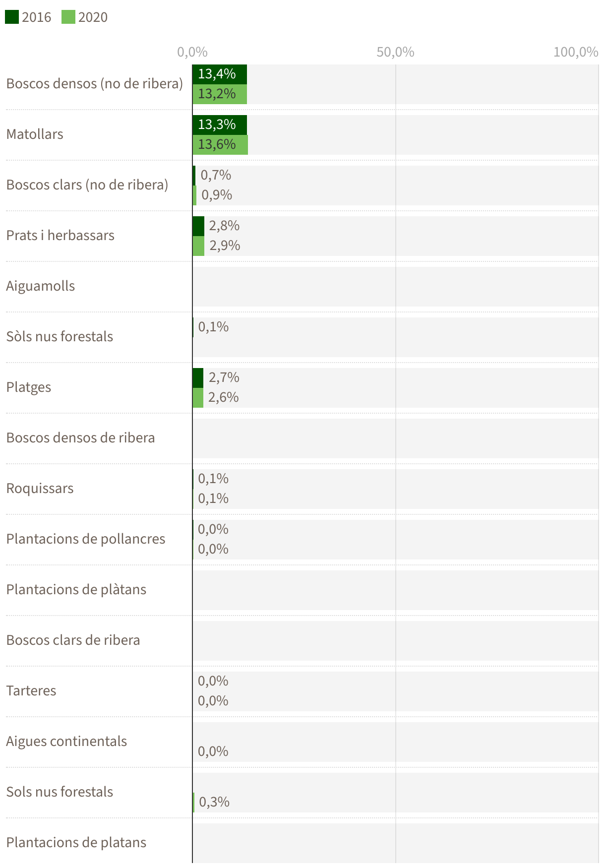This screenshot has height=868, width=605.
Task: Click the Platges 2016 dark green bar
Action: pyautogui.click(x=198, y=378)
